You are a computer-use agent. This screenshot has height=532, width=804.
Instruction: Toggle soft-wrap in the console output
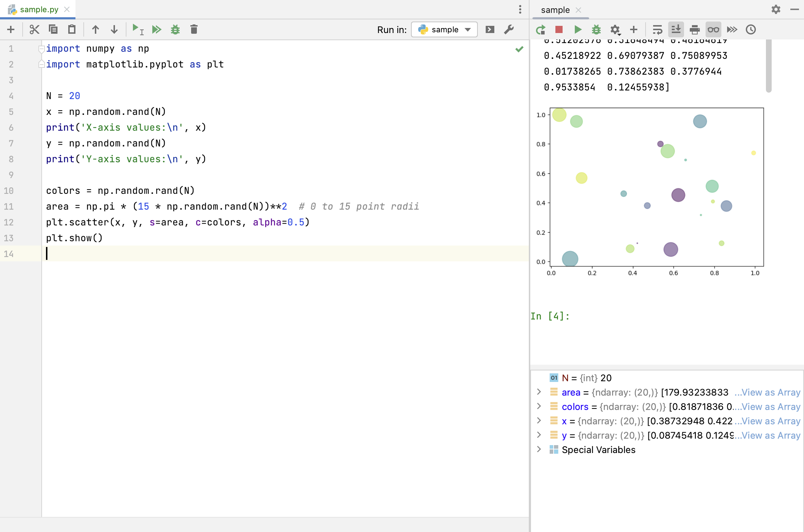pyautogui.click(x=657, y=29)
